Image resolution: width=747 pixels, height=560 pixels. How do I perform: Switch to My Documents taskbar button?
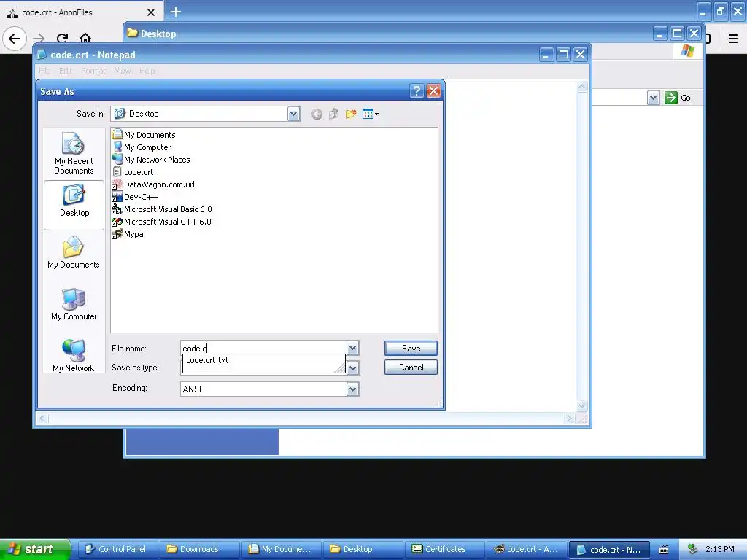pos(281,549)
